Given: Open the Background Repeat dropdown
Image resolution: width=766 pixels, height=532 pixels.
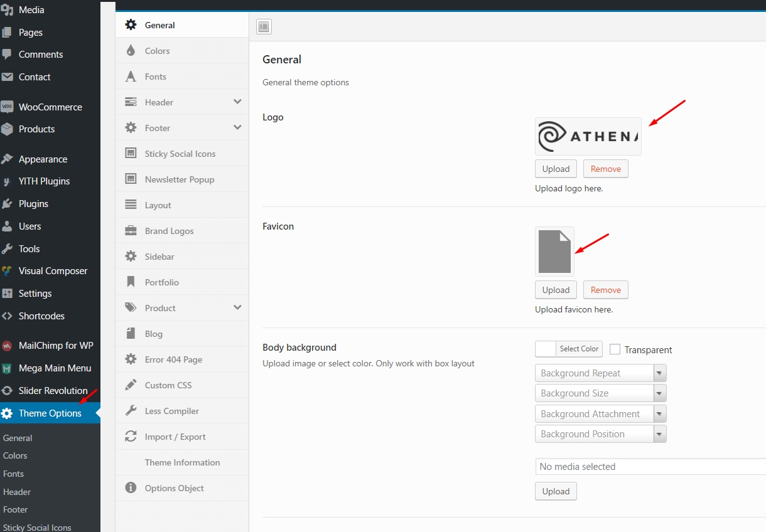Looking at the screenshot, I should [x=659, y=373].
